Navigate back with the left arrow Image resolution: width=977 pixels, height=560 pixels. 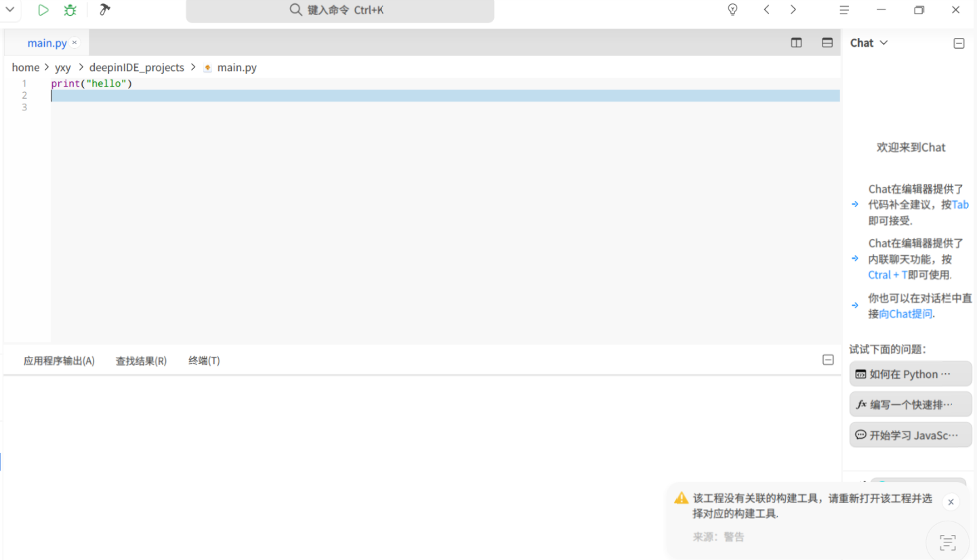click(x=766, y=9)
